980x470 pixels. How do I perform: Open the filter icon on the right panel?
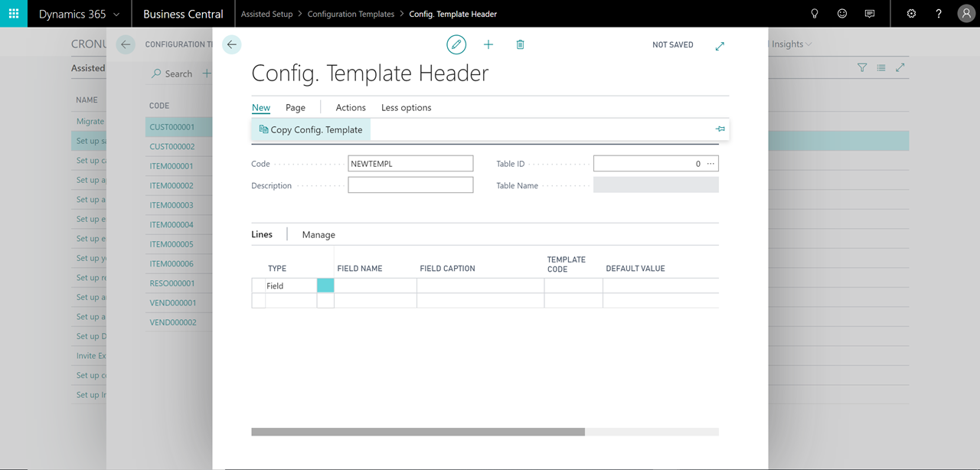pyautogui.click(x=861, y=67)
